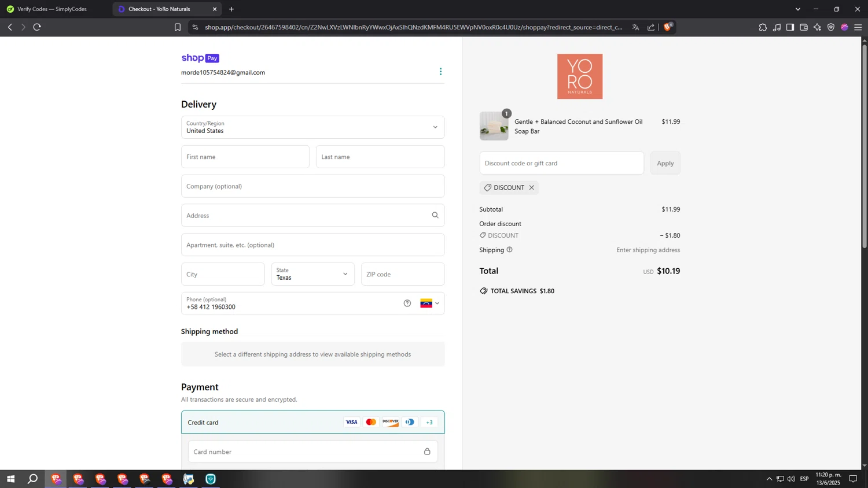This screenshot has height=488, width=868.
Task: Open Windows taskbar search
Action: 33,479
